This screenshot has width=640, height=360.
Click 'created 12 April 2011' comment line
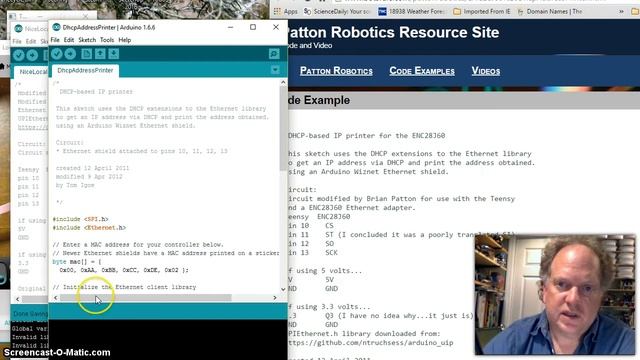(x=92, y=168)
